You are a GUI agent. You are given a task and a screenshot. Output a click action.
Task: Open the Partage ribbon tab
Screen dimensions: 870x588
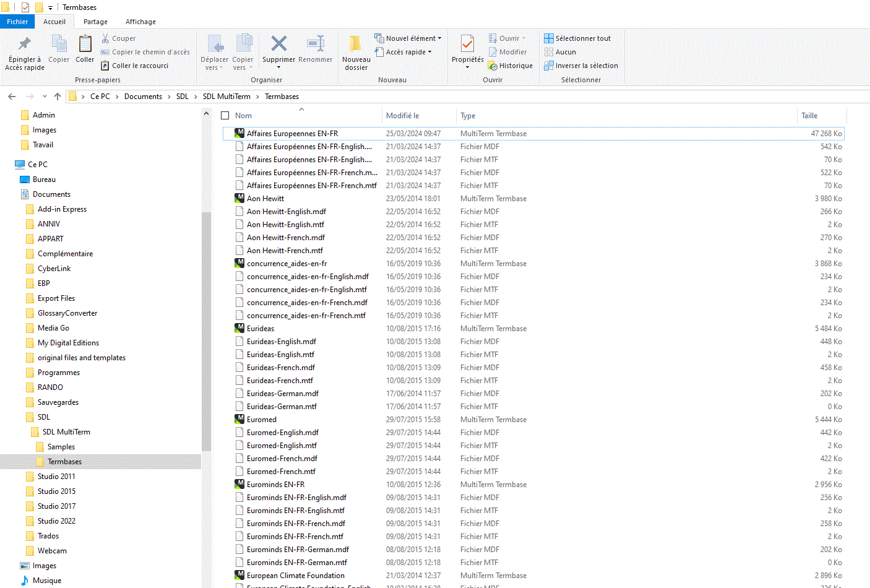point(95,22)
